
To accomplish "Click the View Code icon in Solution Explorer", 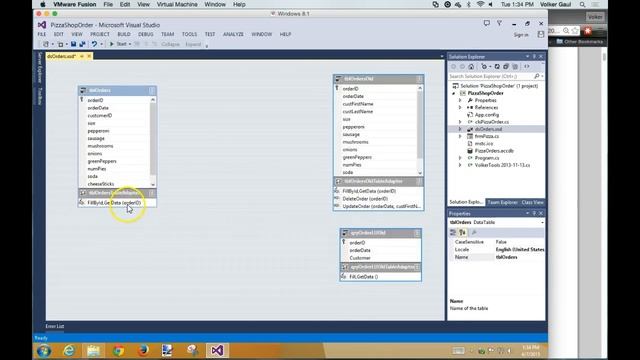I will tap(527, 67).
